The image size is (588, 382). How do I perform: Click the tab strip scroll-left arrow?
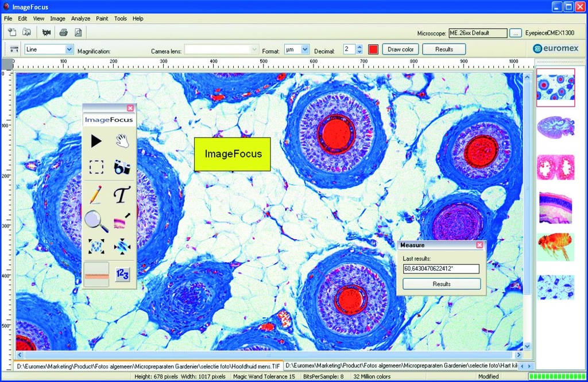[523, 366]
